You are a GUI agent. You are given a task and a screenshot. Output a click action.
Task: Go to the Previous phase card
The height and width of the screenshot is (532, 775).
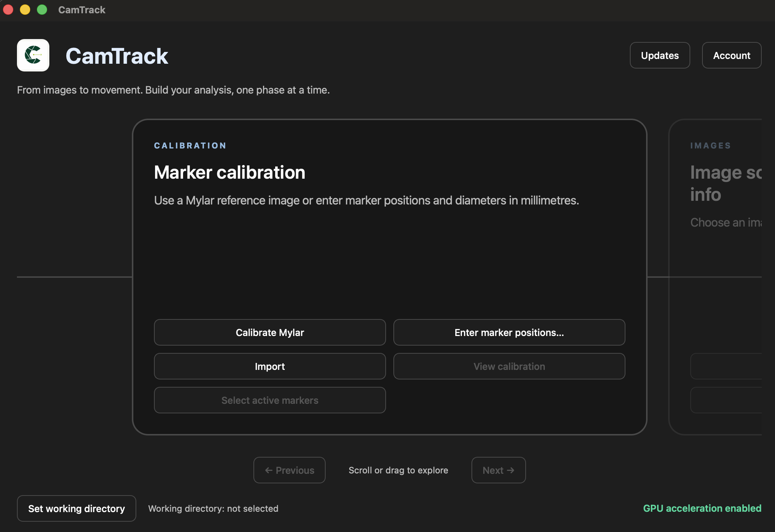tap(289, 470)
